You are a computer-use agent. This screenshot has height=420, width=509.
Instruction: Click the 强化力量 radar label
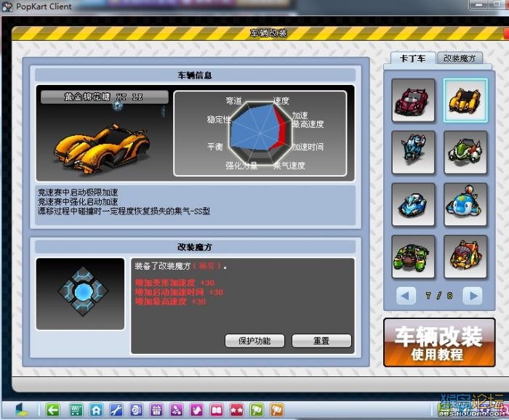coord(241,166)
